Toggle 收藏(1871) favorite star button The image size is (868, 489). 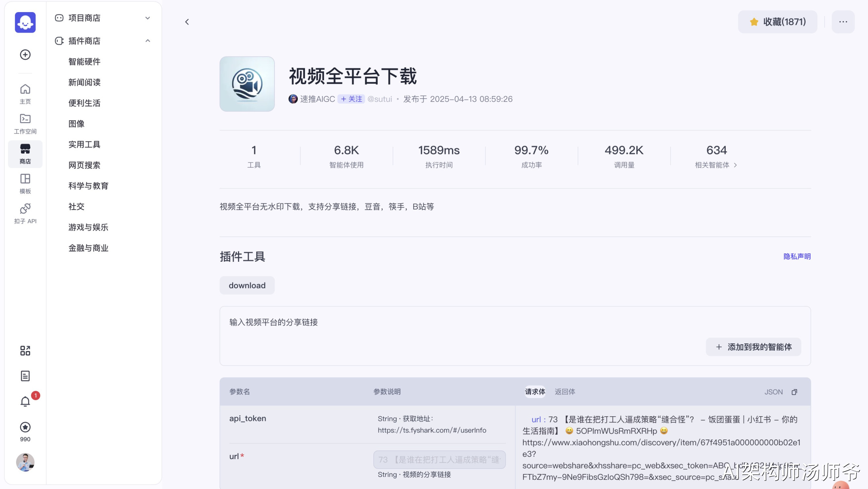coord(777,22)
